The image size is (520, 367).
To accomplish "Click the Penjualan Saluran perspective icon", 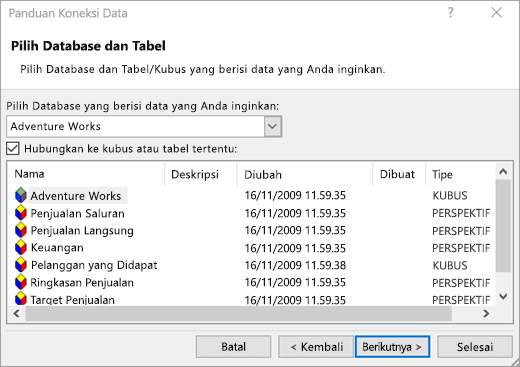I will [x=21, y=213].
